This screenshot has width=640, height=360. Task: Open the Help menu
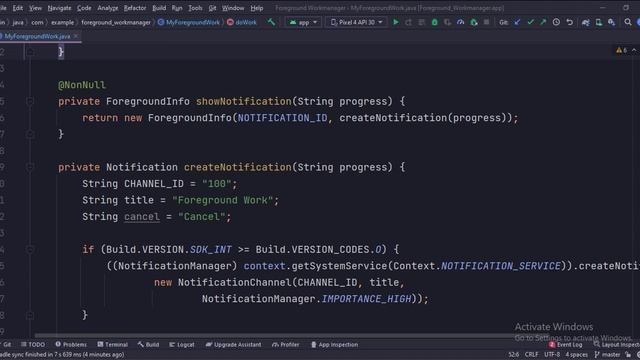click(x=257, y=8)
